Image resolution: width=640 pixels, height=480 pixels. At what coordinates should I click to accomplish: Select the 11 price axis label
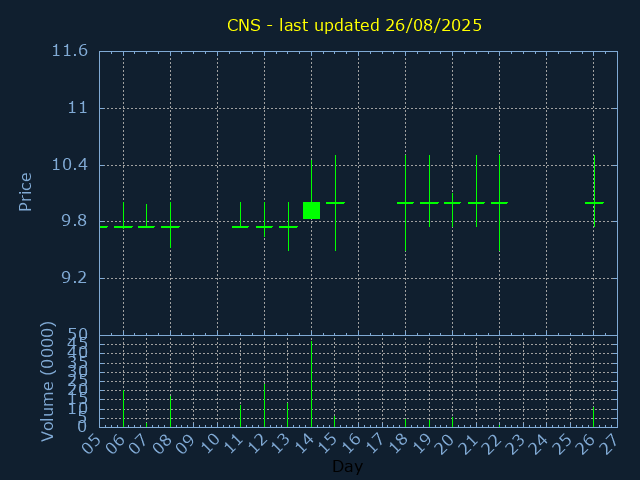[78, 108]
